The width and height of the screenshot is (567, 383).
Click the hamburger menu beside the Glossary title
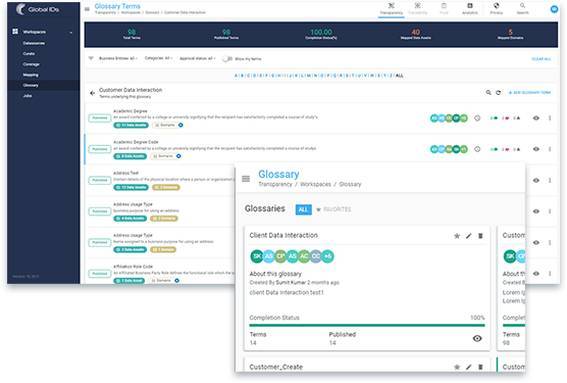[246, 179]
